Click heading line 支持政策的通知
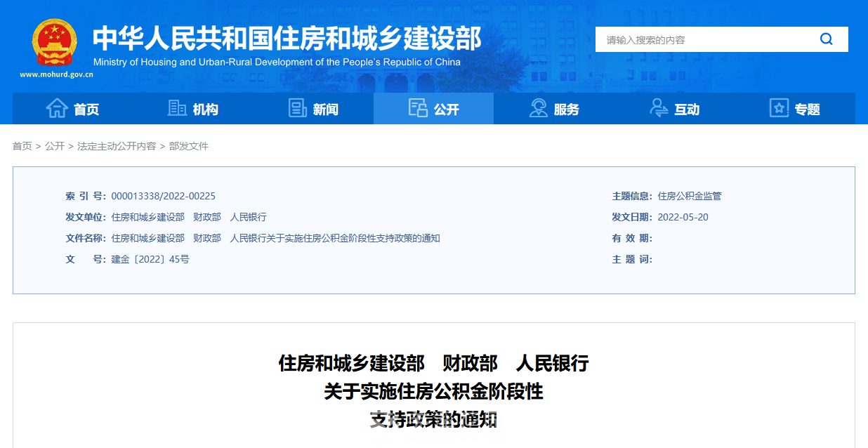This screenshot has width=868, height=448. [x=433, y=420]
